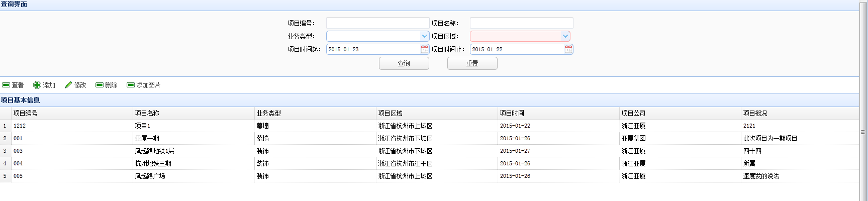Click project number 005 cell

(x=72, y=176)
